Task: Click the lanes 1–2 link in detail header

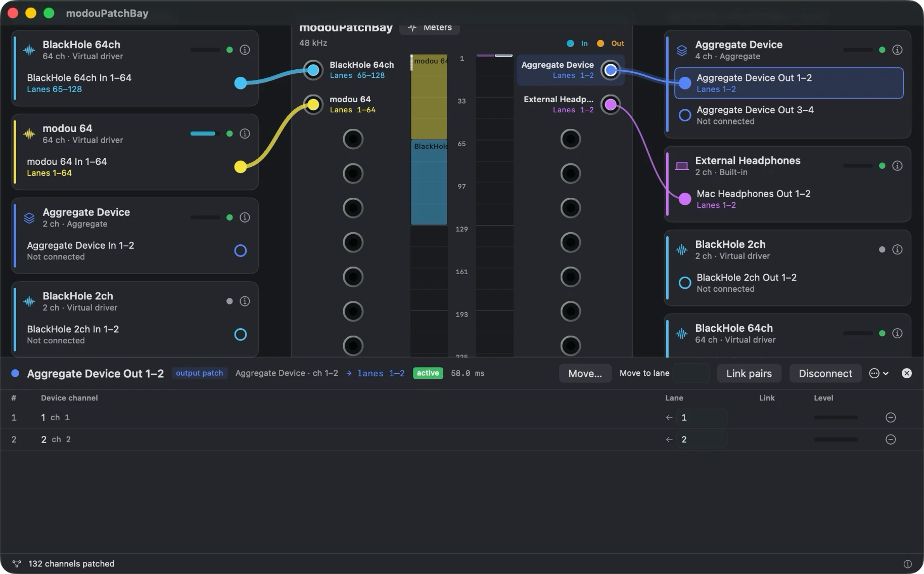Action: tap(381, 373)
